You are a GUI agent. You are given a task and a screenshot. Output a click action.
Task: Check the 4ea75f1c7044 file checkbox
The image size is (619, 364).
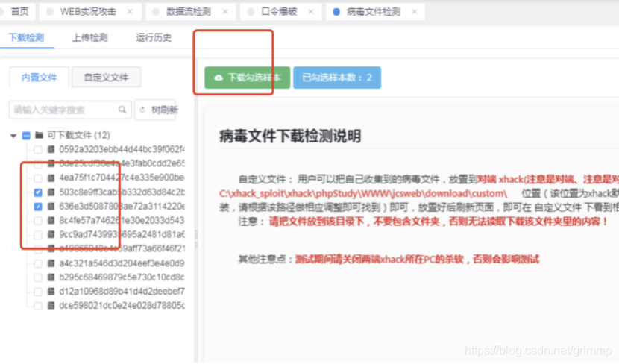click(x=38, y=178)
